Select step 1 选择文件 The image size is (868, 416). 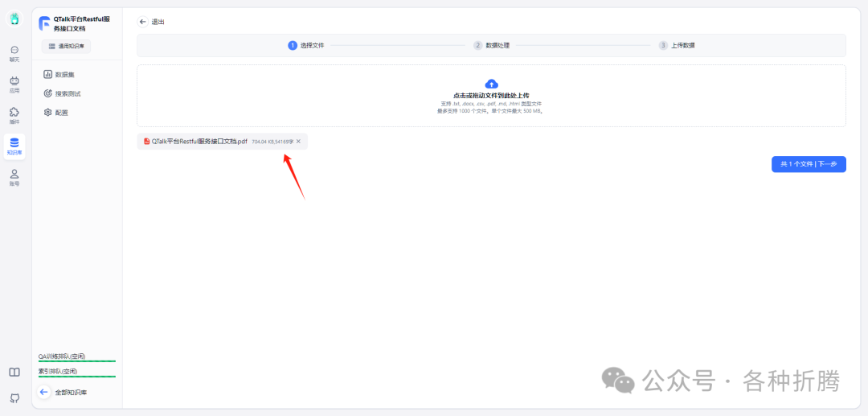click(x=305, y=45)
